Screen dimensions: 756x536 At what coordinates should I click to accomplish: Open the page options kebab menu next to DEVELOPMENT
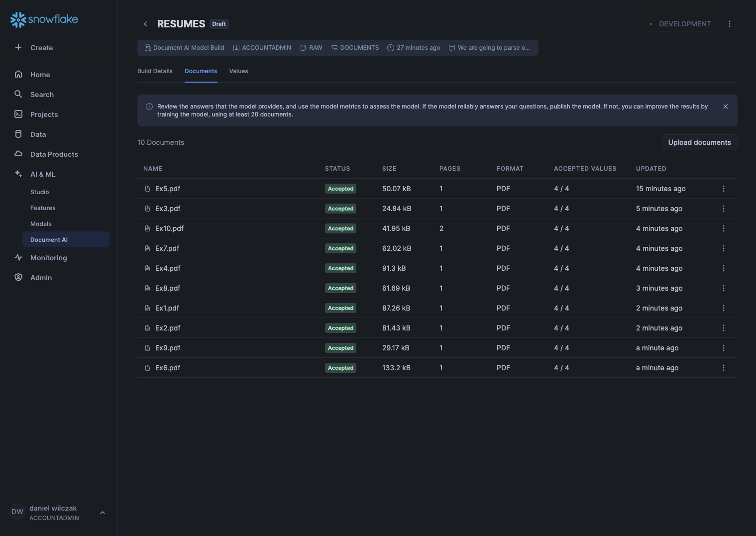[730, 24]
